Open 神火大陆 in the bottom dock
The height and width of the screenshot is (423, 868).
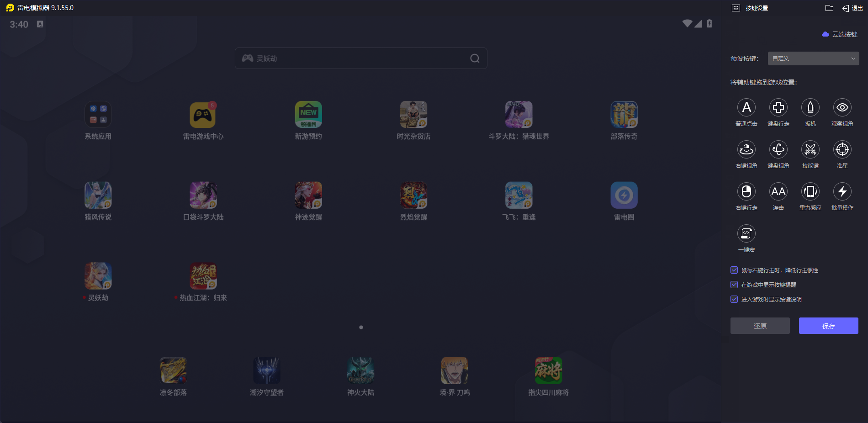(361, 370)
